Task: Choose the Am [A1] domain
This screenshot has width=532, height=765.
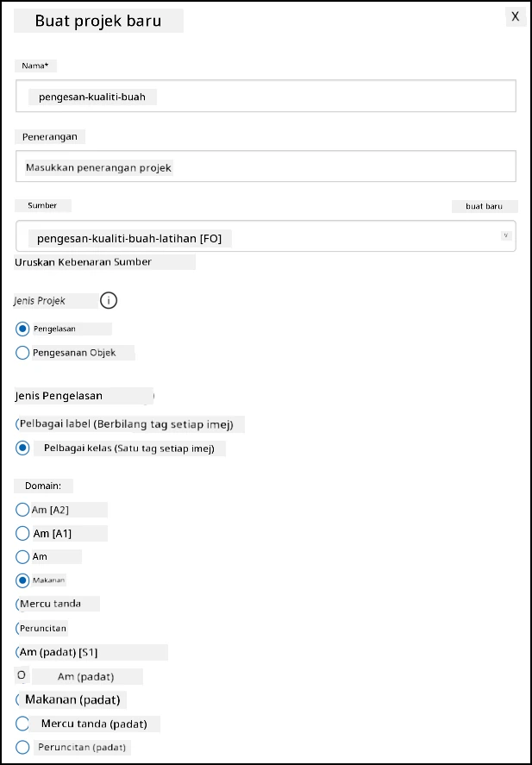Action: 22,533
